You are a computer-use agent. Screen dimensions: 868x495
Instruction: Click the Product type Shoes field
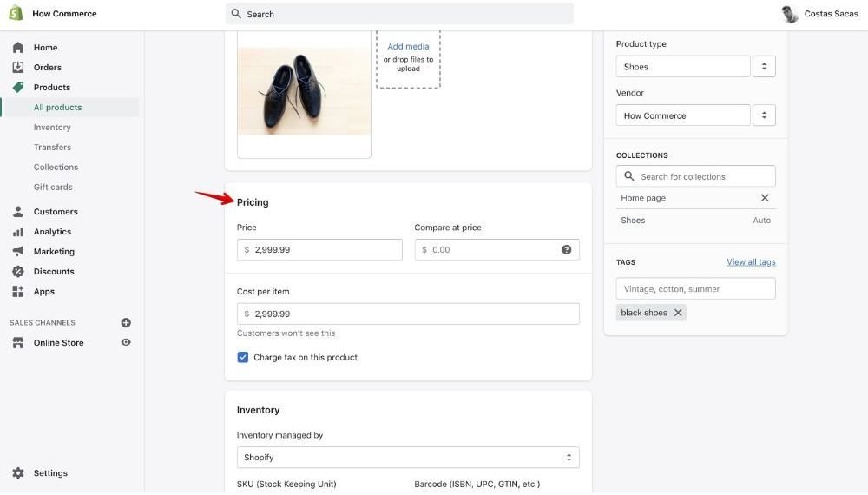pos(683,67)
